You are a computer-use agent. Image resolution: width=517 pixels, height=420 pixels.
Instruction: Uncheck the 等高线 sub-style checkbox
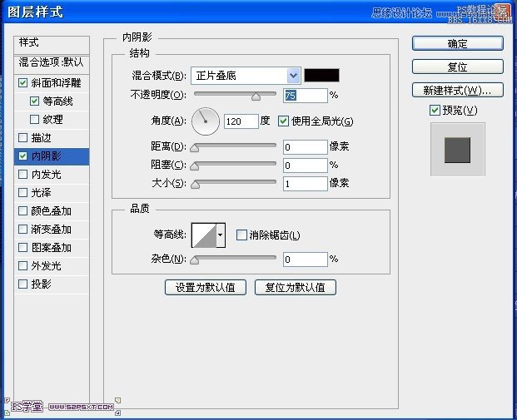click(34, 101)
